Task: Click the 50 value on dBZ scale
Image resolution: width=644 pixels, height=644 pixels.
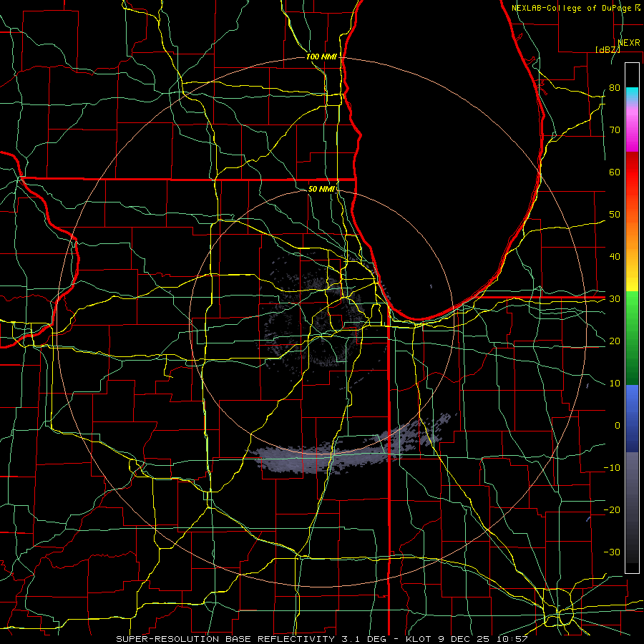Action: [615, 215]
